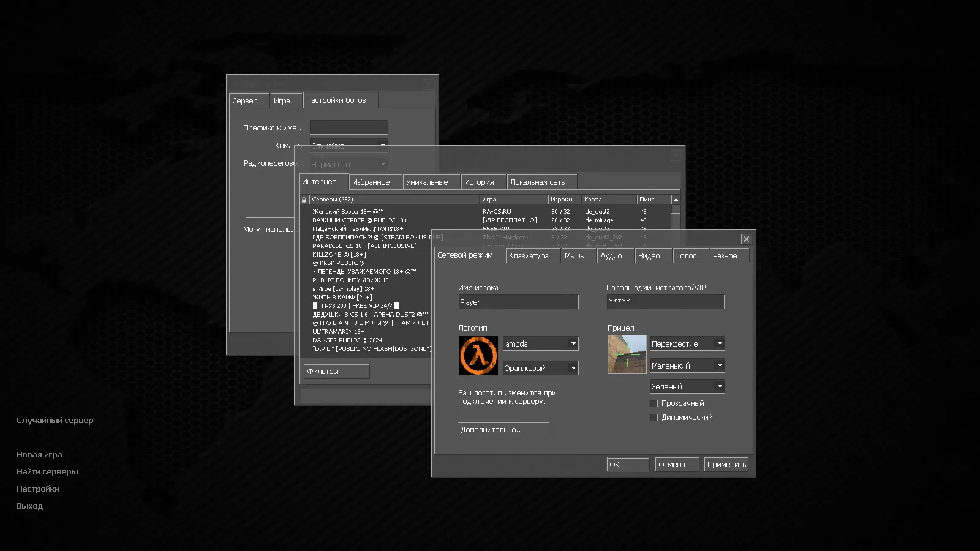Click the crosshair preview thumbnail
The image size is (980, 551).
pyautogui.click(x=627, y=354)
